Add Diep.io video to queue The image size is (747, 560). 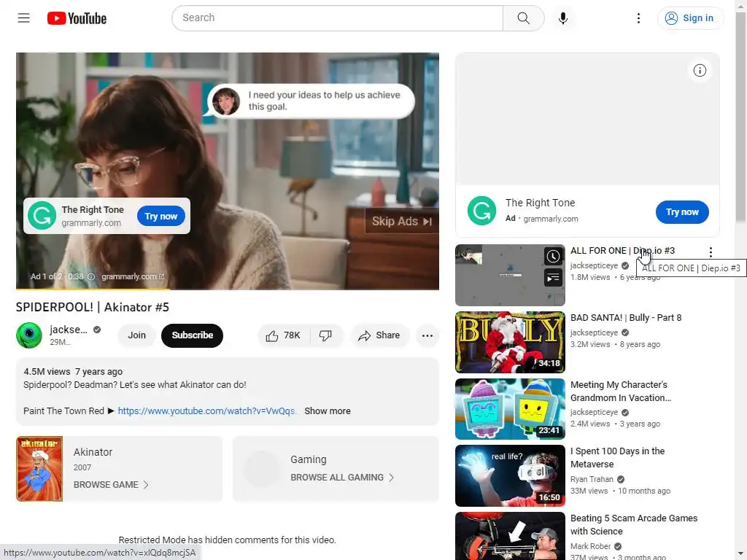pos(553,278)
